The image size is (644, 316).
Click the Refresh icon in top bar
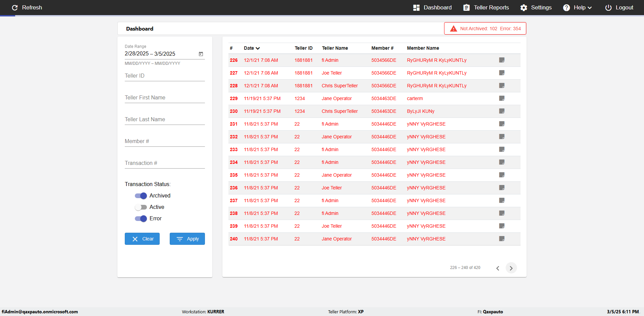point(15,7)
